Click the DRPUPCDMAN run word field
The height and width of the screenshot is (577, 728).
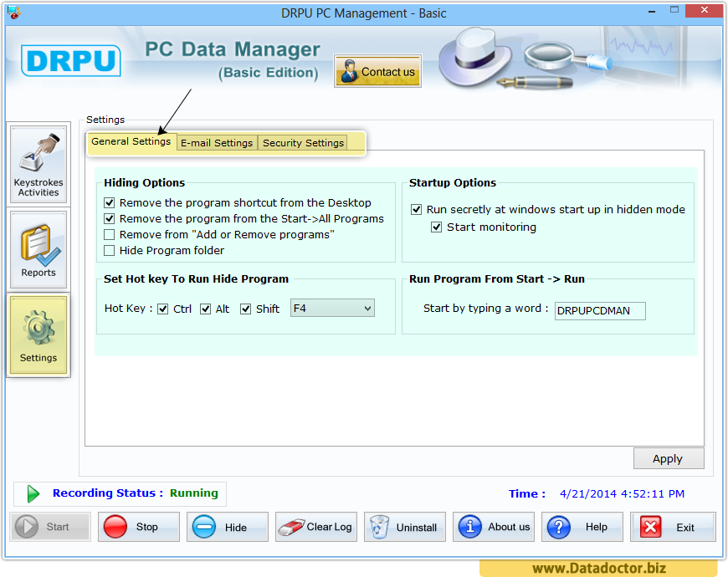tap(600, 311)
